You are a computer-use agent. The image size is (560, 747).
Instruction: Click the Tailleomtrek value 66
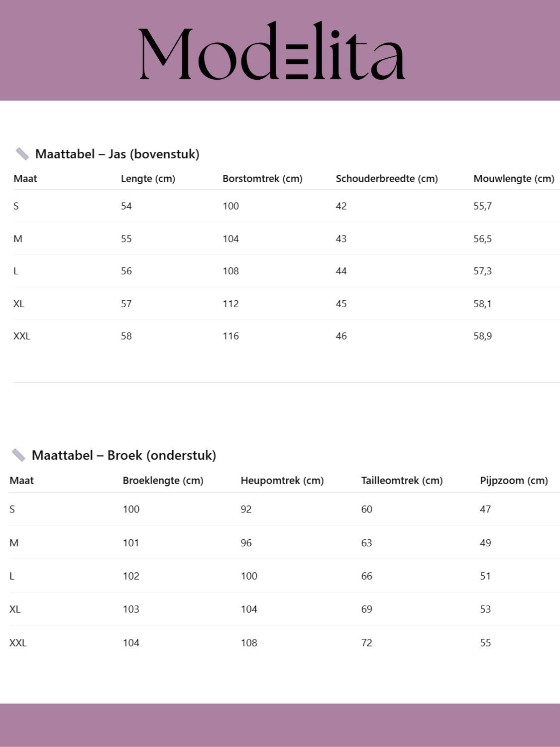coord(366,576)
